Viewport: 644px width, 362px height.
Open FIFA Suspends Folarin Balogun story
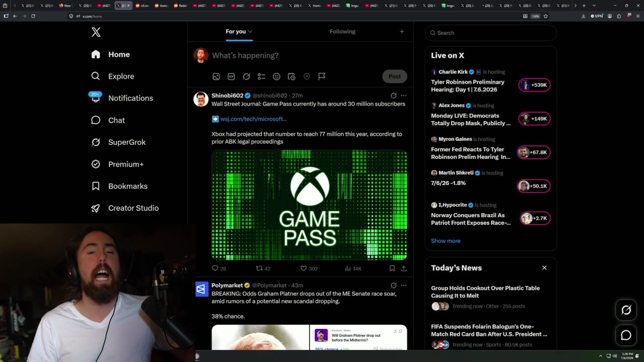click(x=489, y=330)
